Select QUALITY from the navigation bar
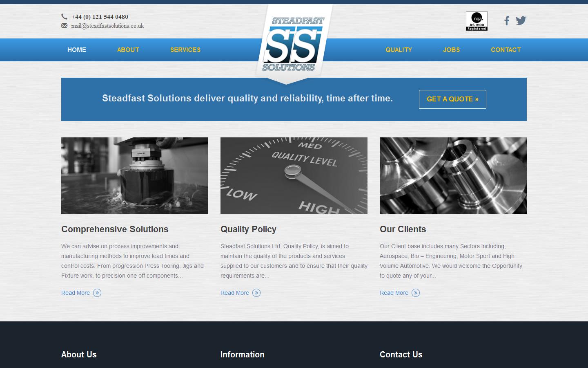The height and width of the screenshot is (368, 588). pyautogui.click(x=399, y=49)
